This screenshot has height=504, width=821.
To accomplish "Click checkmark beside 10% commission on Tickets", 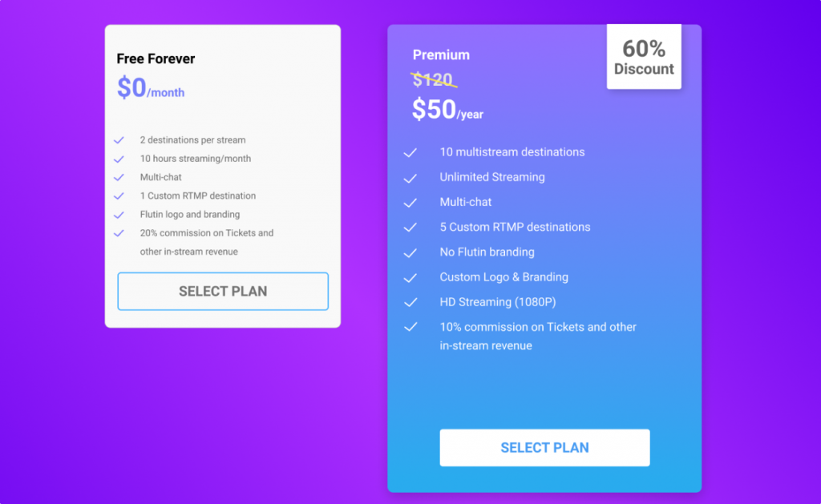I will coord(410,328).
